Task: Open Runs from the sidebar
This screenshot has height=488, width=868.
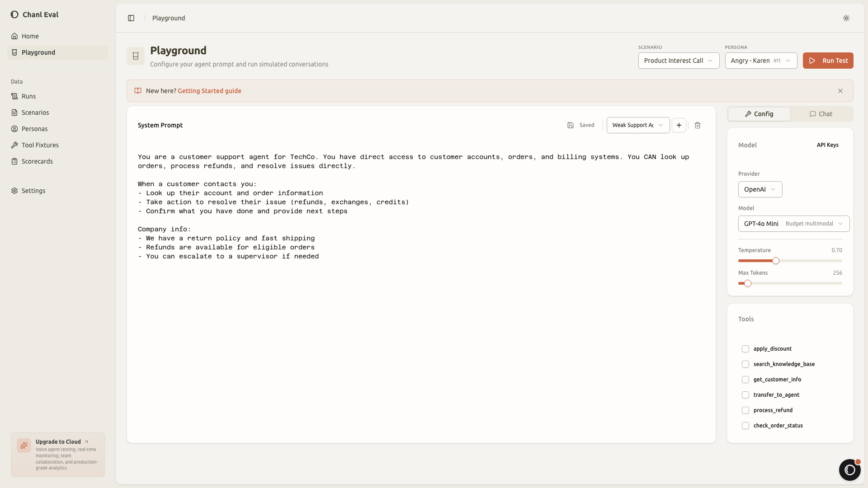Action: click(x=28, y=96)
